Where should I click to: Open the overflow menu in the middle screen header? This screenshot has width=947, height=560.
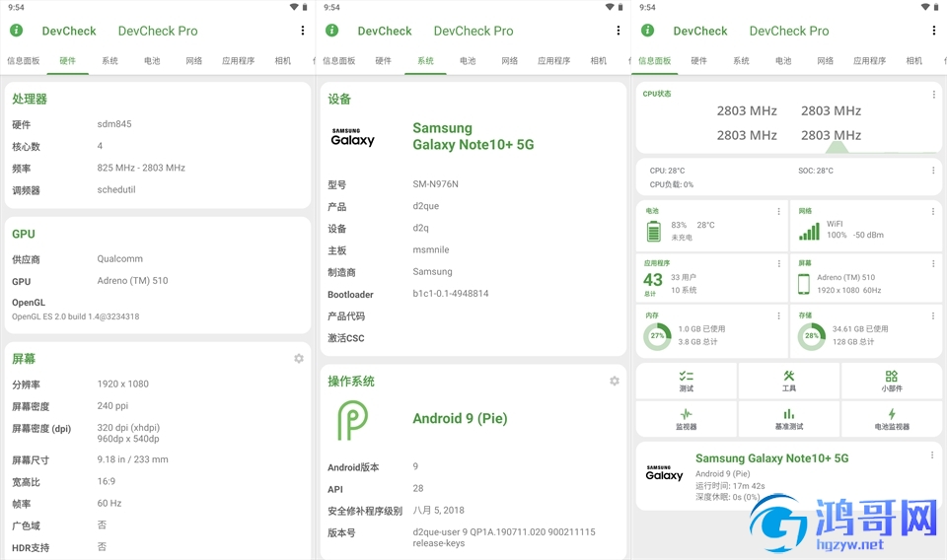click(x=618, y=31)
